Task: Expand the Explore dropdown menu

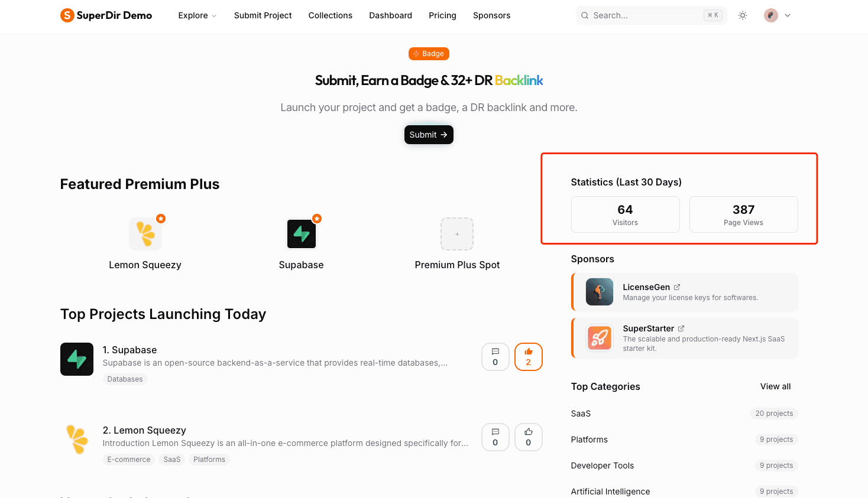Action: [197, 15]
